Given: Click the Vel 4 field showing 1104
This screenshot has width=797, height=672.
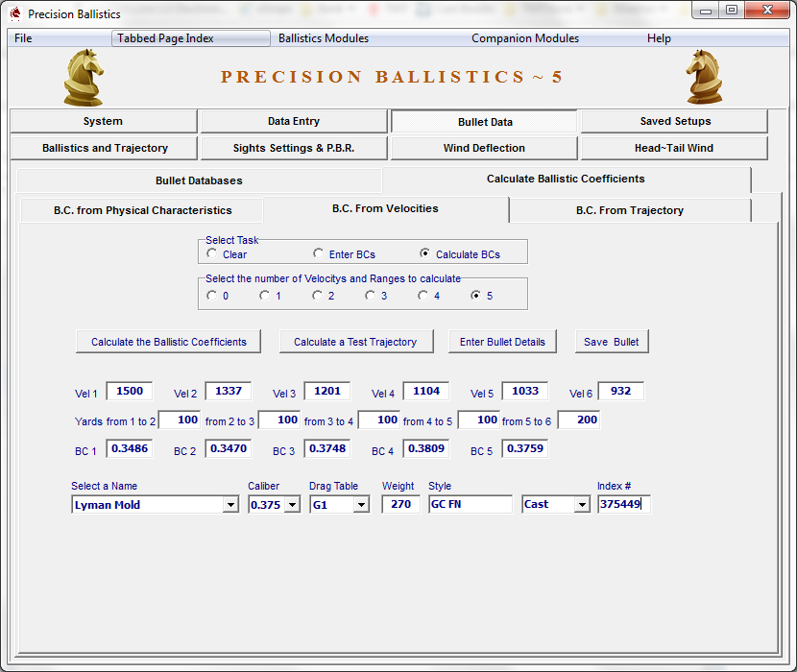Looking at the screenshot, I should [426, 391].
